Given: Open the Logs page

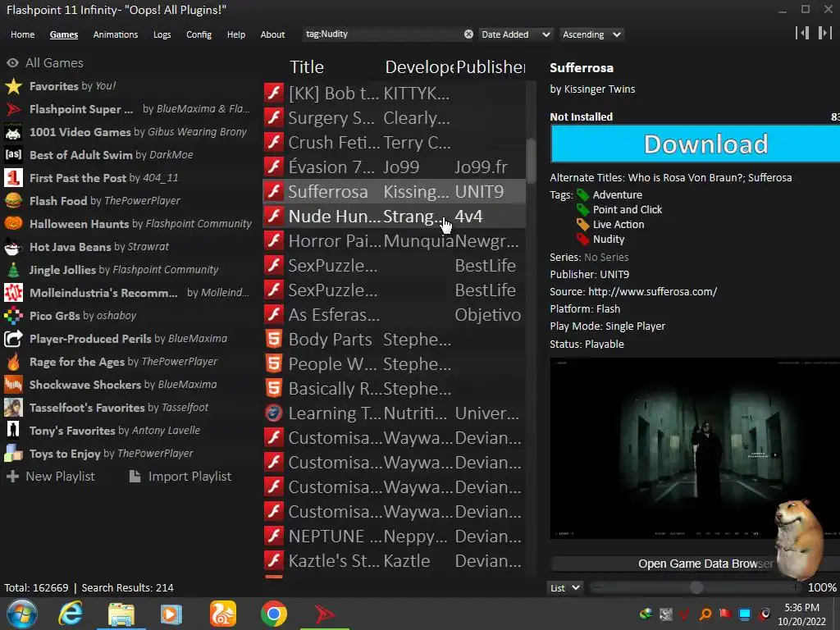Looking at the screenshot, I should click(162, 34).
